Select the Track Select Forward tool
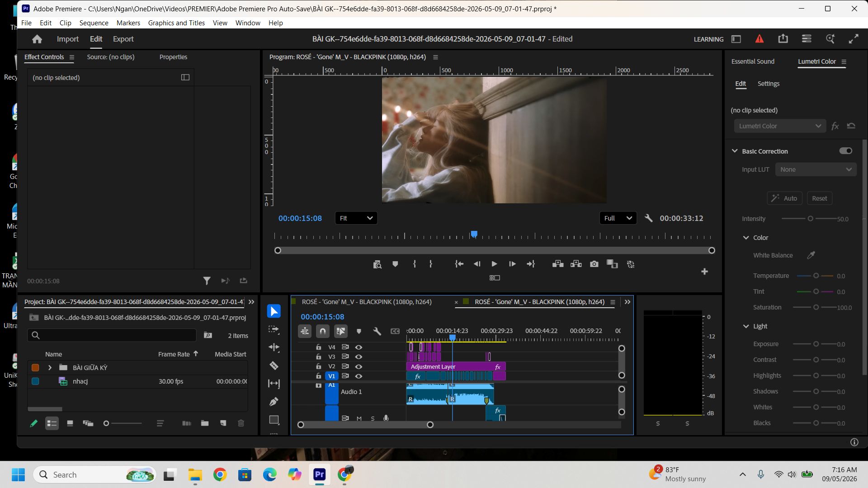868x488 pixels. (274, 329)
